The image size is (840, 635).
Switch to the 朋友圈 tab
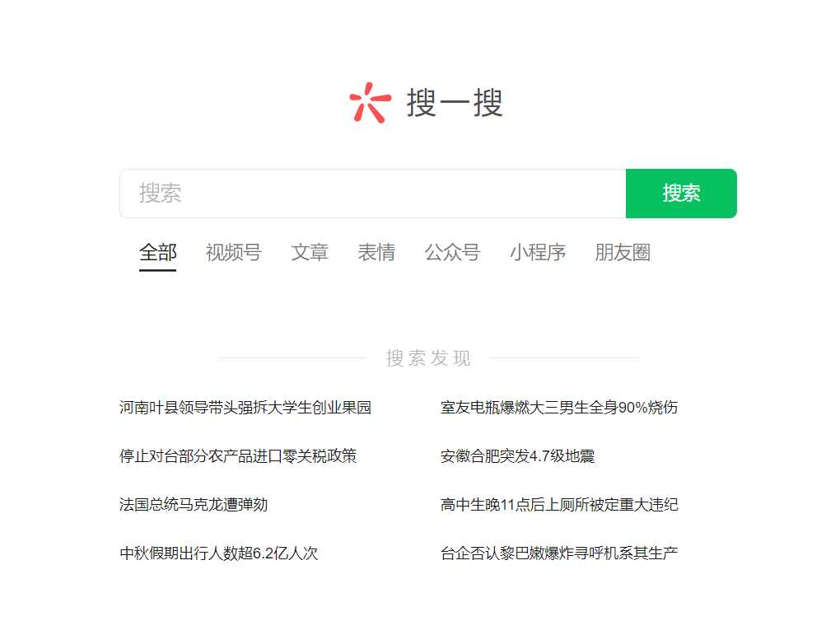(623, 252)
